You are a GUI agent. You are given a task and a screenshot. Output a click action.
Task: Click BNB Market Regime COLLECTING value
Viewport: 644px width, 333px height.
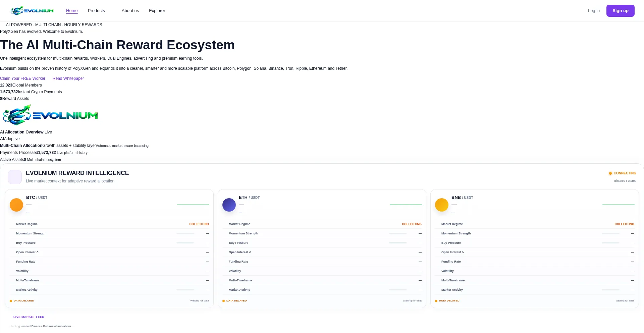[x=624, y=224]
